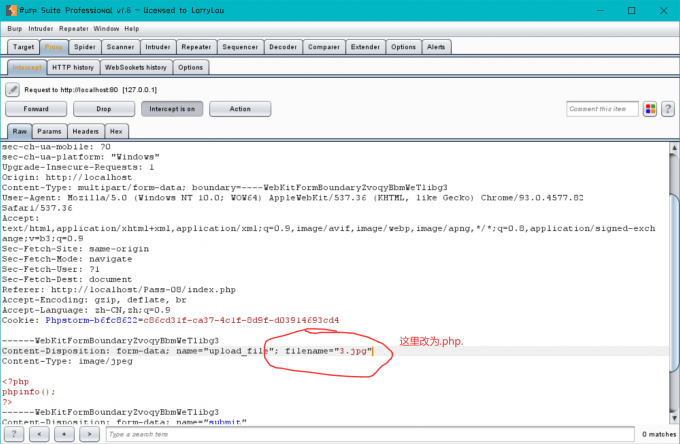The image size is (680, 444).
Task: Forward the intercepted request
Action: click(36, 109)
